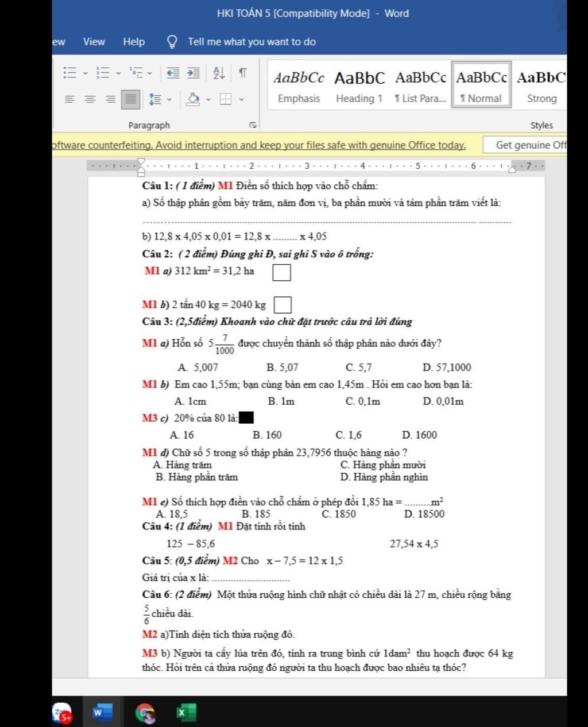Open borders dropdown arrow
The width and height of the screenshot is (588, 727).
click(x=241, y=99)
